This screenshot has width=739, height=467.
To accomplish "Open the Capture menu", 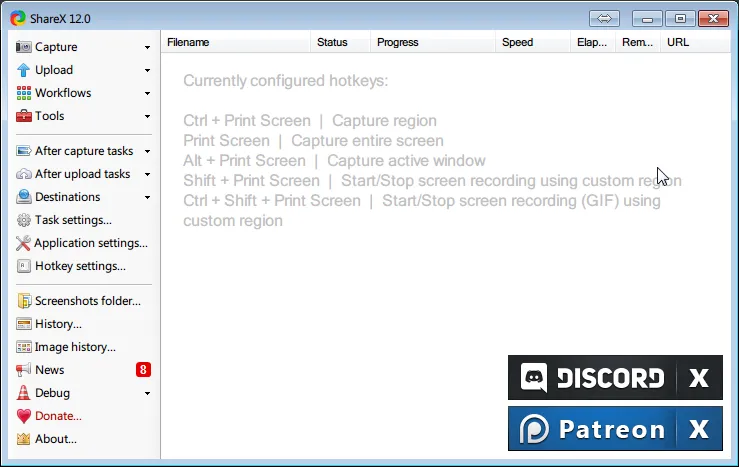I will pos(83,47).
